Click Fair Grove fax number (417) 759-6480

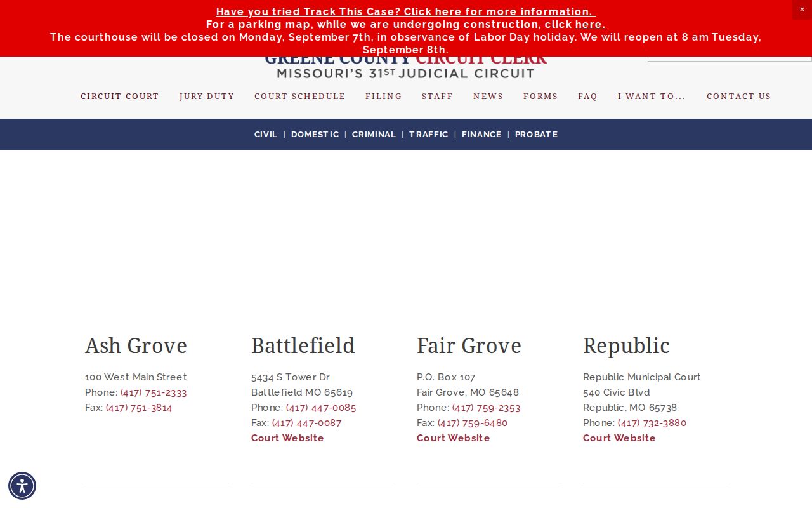[473, 423]
